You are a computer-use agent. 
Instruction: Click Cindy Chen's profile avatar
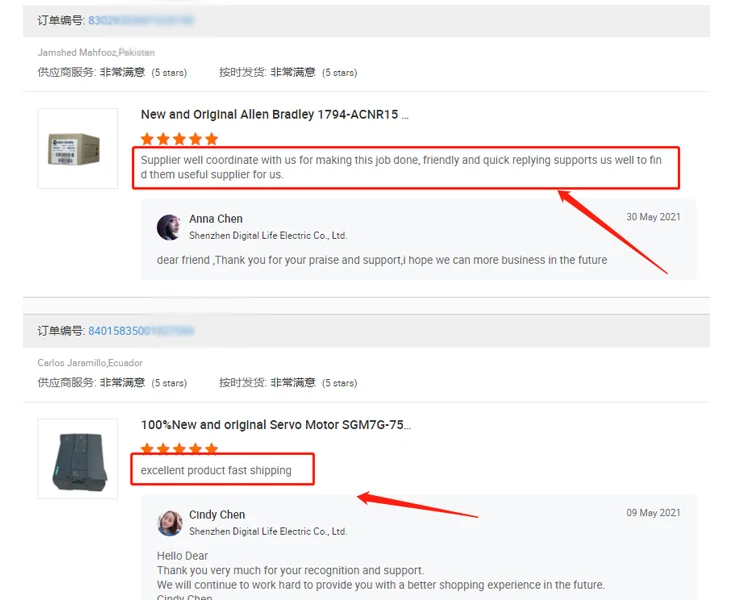tap(169, 523)
